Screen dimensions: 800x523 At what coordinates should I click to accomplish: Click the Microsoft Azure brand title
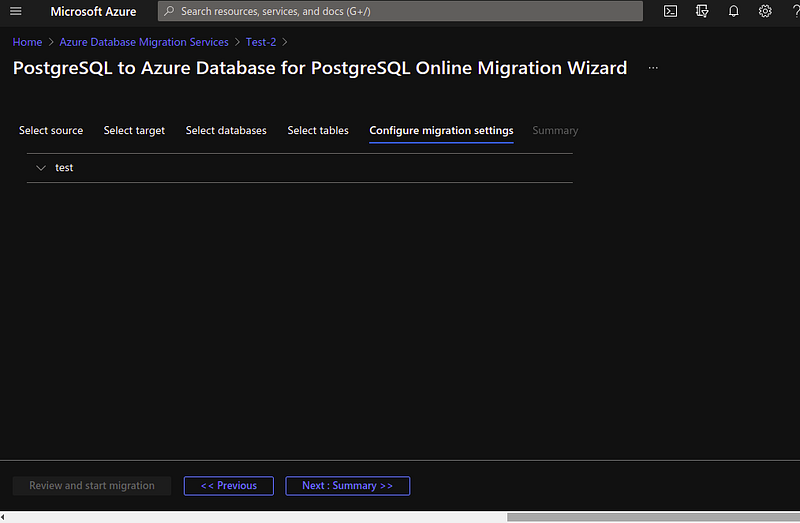click(93, 11)
